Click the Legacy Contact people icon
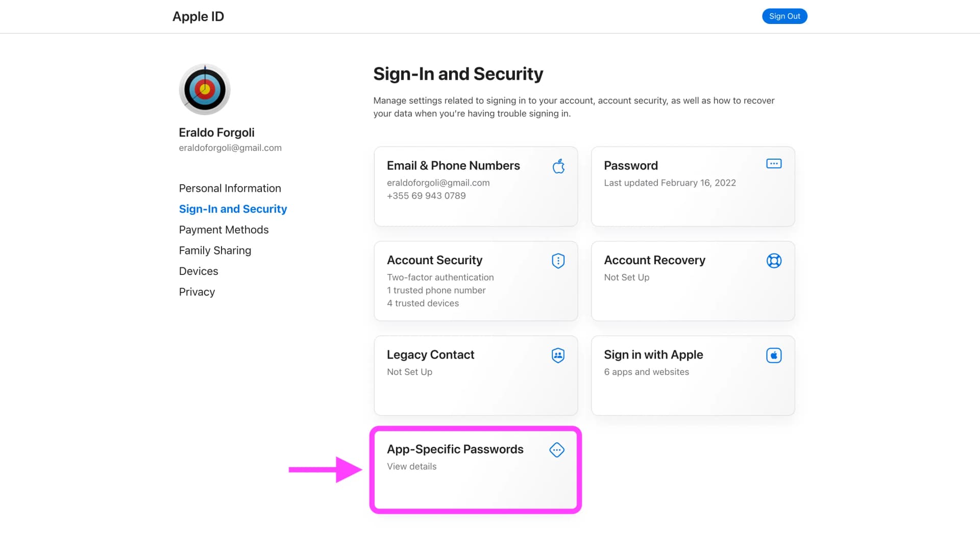The width and height of the screenshot is (980, 555). pyautogui.click(x=558, y=355)
